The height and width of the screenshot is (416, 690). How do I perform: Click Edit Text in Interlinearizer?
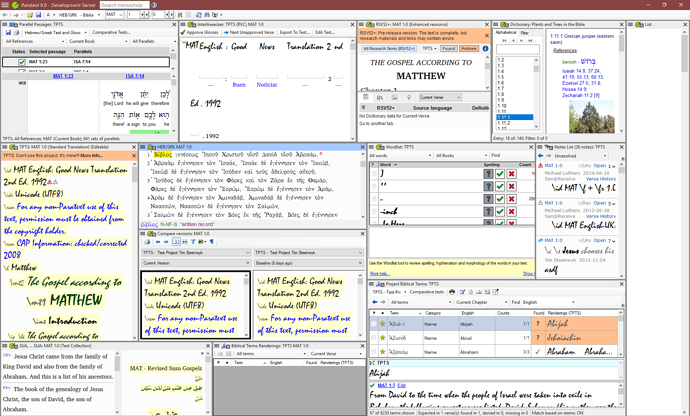325,32
